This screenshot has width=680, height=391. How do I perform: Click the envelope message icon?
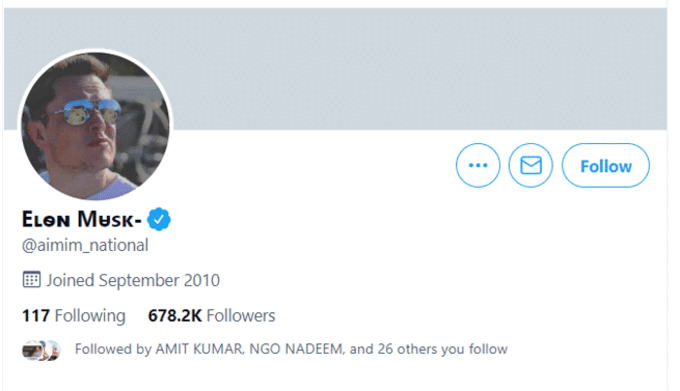coord(531,165)
